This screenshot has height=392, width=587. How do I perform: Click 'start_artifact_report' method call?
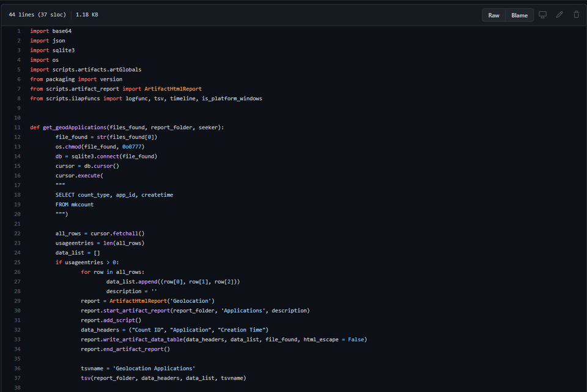tap(136, 311)
